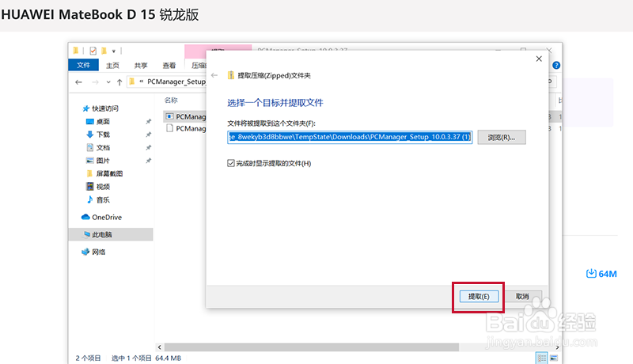This screenshot has width=633, height=364.
Task: Click the 名称 column header
Action: (x=171, y=100)
